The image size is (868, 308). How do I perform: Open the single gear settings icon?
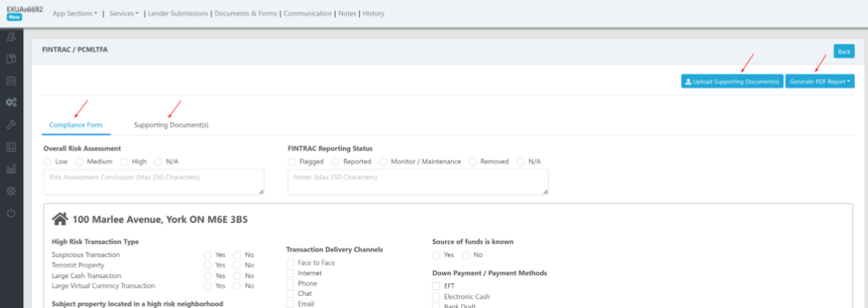[11, 191]
